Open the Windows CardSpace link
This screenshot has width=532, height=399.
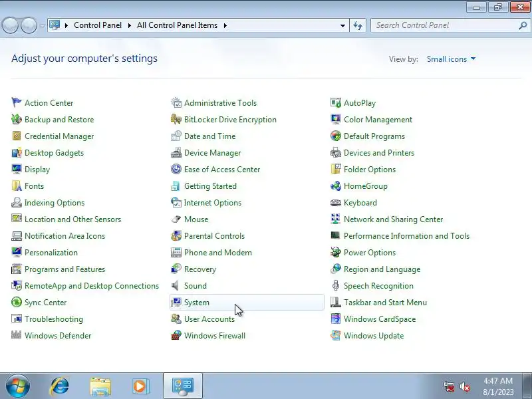[380, 319]
